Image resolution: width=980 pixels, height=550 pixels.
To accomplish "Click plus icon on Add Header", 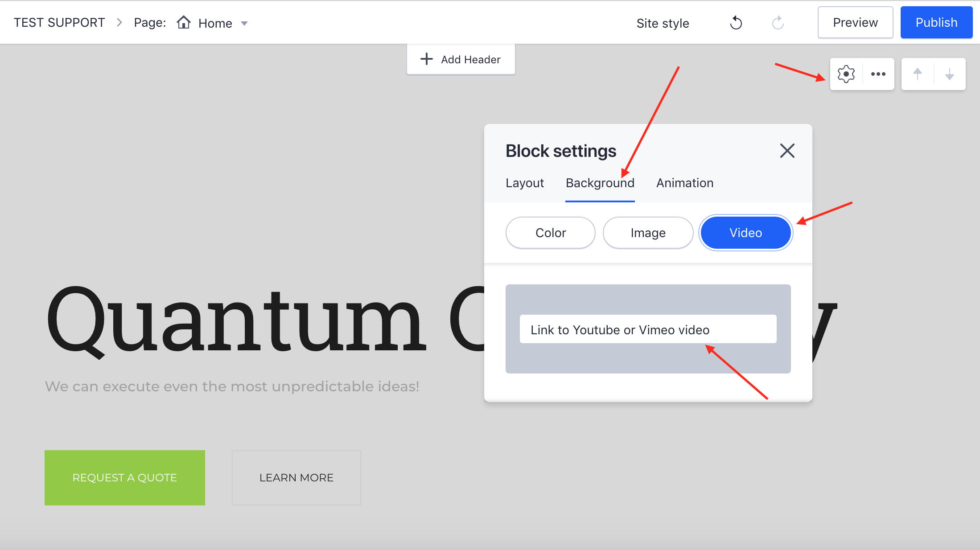I will click(x=427, y=59).
